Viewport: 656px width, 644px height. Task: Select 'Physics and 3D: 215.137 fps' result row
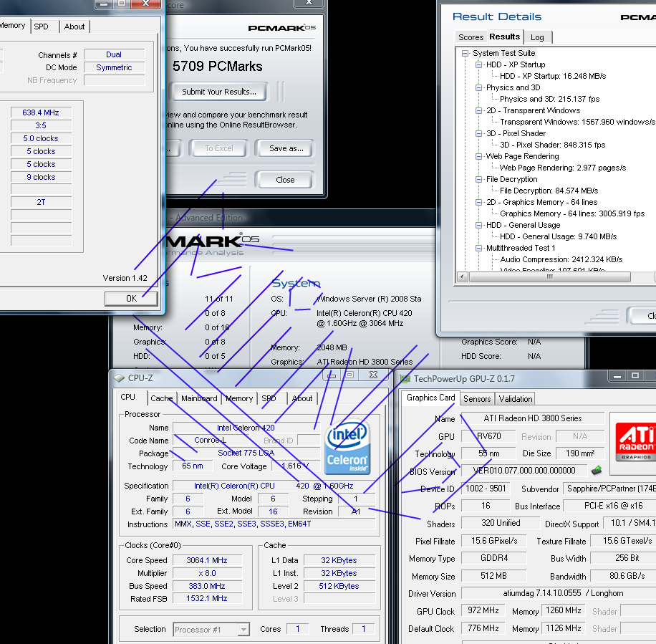[x=550, y=99]
